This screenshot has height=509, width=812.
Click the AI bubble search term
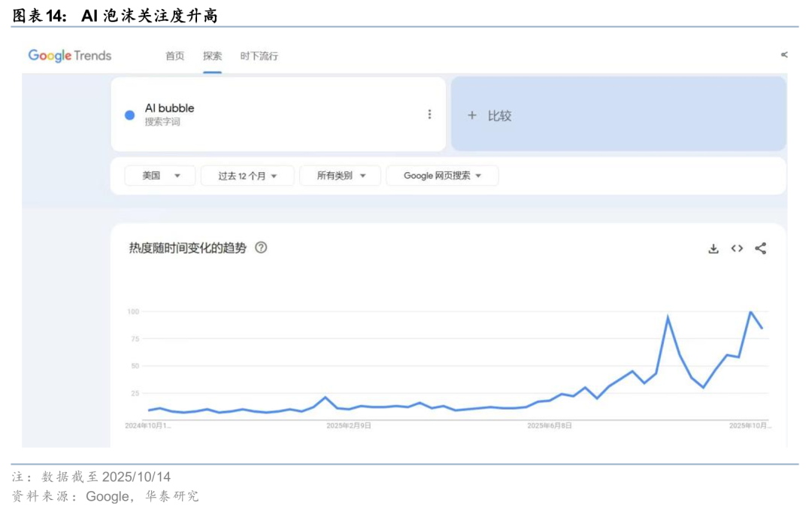(x=169, y=108)
